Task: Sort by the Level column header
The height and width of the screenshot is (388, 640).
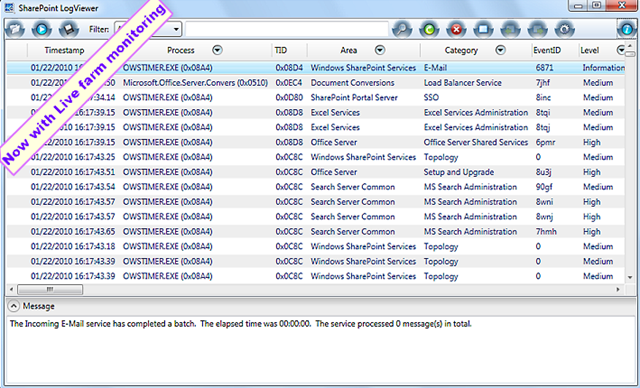Action: [590, 50]
